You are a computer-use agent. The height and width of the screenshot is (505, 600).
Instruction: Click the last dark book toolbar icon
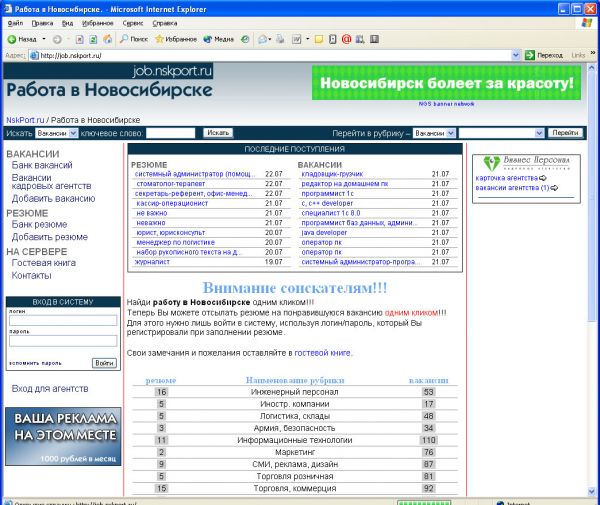374,39
